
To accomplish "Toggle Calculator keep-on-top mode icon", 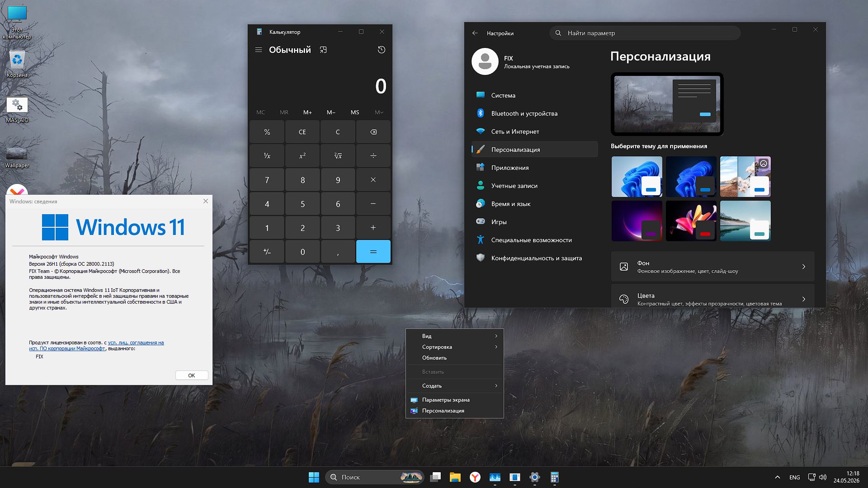I will point(323,50).
